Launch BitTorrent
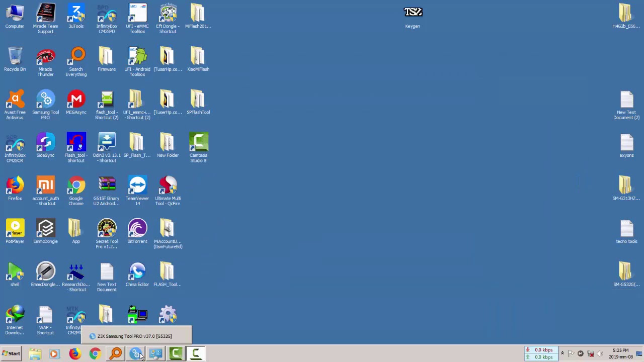 (x=137, y=231)
